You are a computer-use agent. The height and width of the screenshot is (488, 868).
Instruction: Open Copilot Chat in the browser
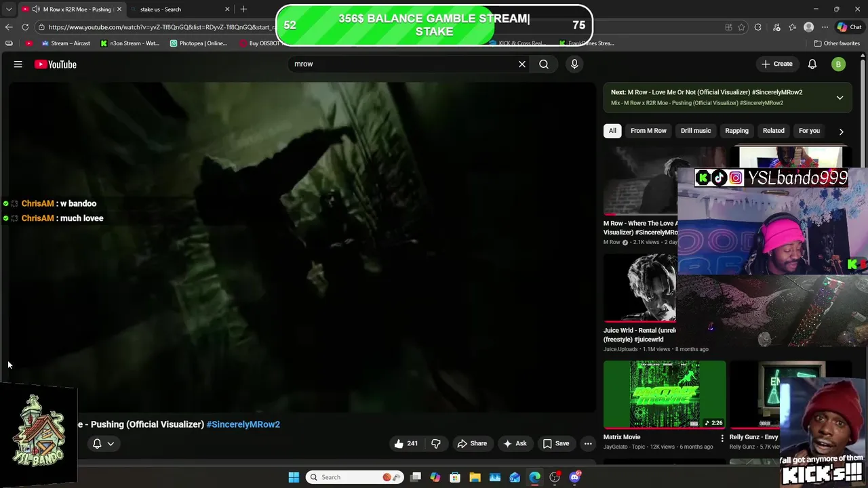pyautogui.click(x=849, y=27)
